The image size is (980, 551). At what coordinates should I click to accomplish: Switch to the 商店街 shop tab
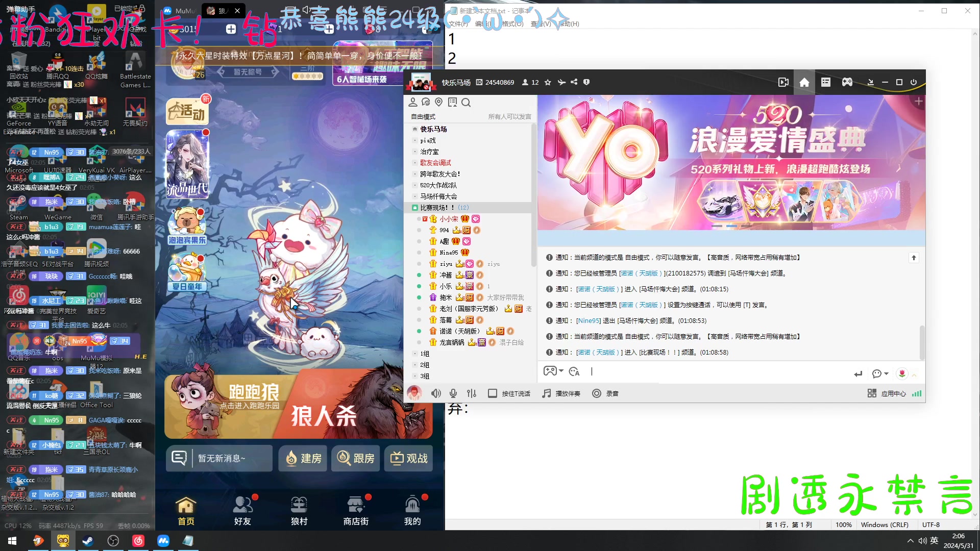tap(356, 510)
